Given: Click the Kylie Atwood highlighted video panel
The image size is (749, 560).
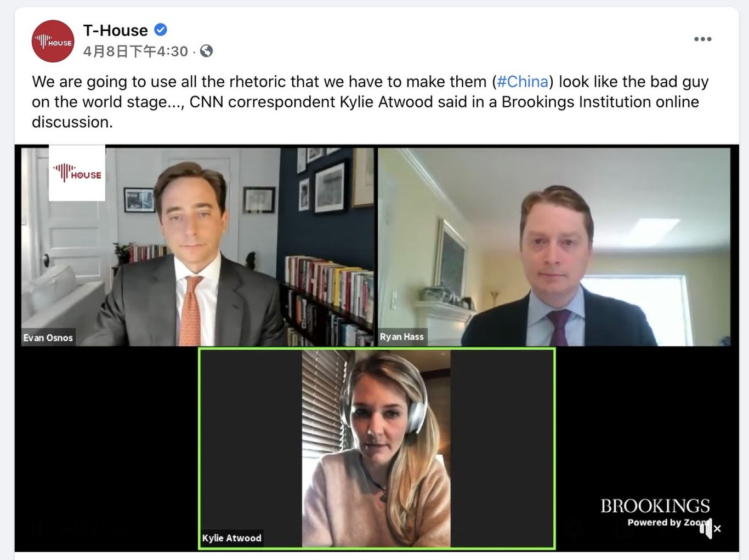Looking at the screenshot, I should point(377,448).
